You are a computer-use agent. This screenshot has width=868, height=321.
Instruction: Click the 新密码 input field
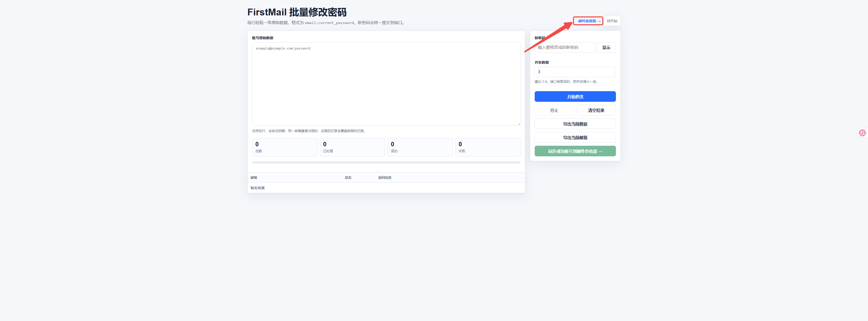(564, 47)
